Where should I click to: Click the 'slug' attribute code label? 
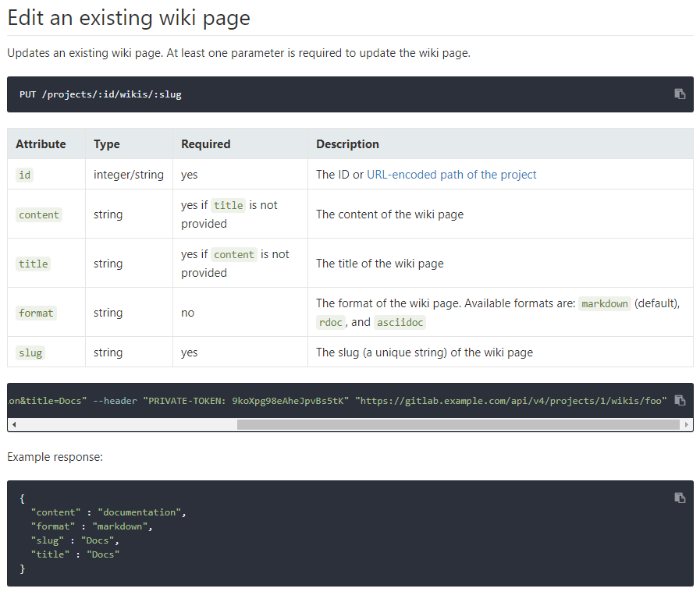[x=30, y=352]
